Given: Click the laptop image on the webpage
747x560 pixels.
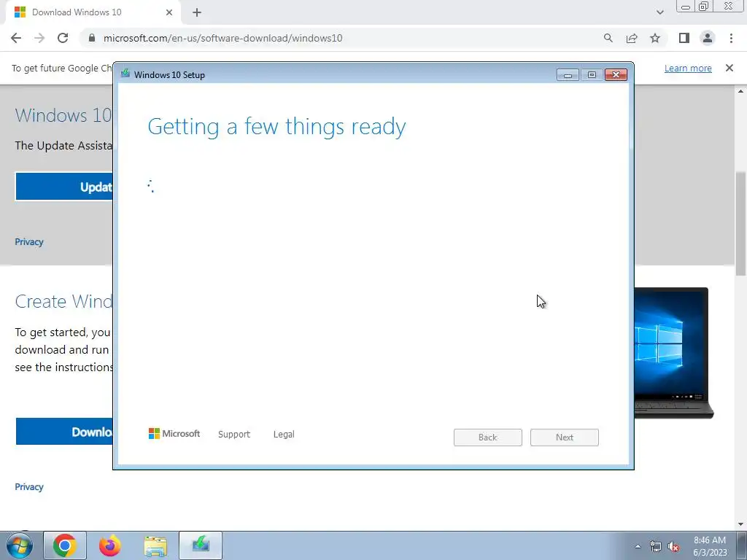Looking at the screenshot, I should (x=673, y=353).
